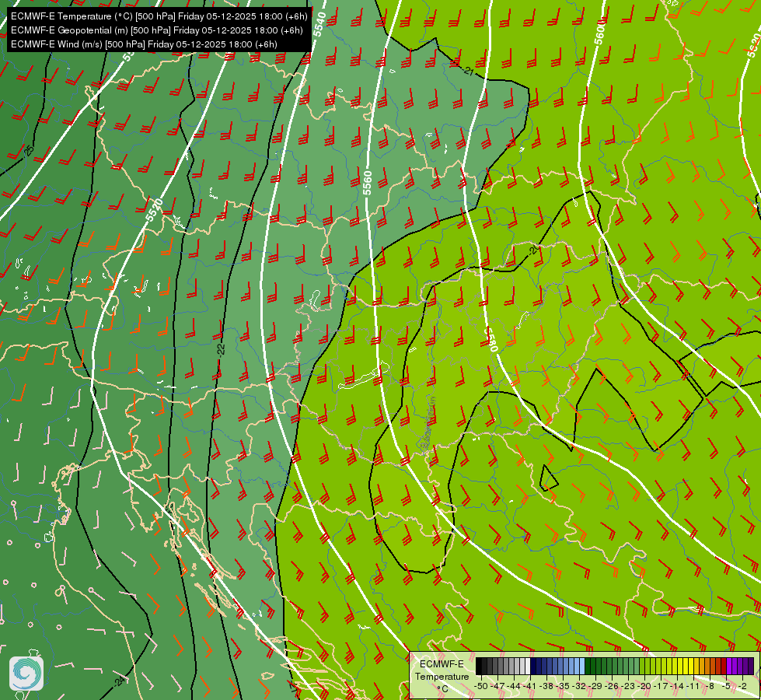761x700 pixels.
Task: Click the °C unit label in legend
Action: [442, 689]
